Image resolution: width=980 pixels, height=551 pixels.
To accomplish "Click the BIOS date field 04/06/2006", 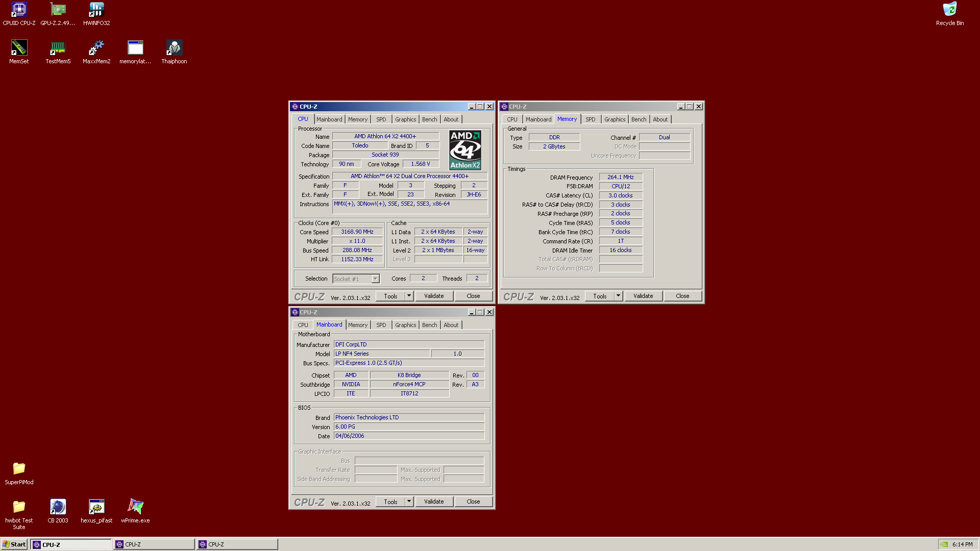I will coord(409,436).
